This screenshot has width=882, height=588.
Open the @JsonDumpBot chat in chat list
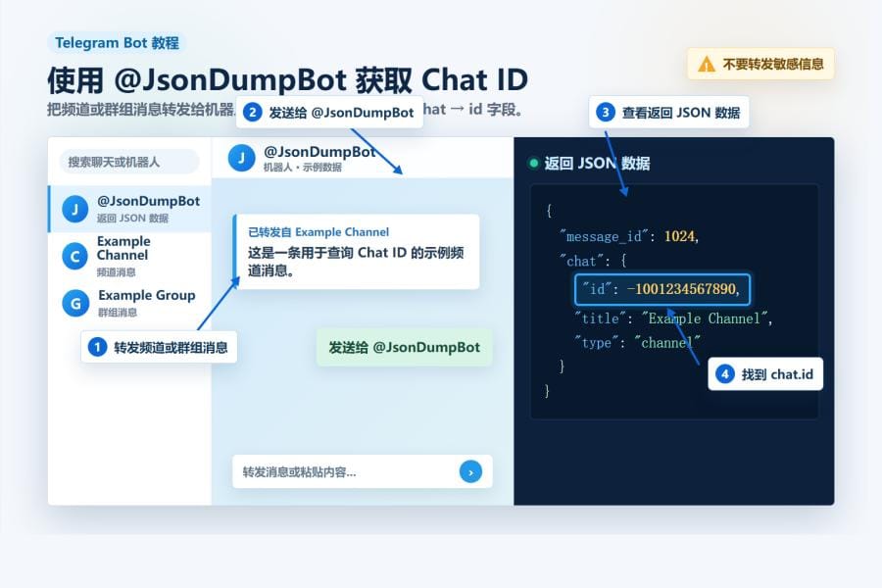point(130,209)
